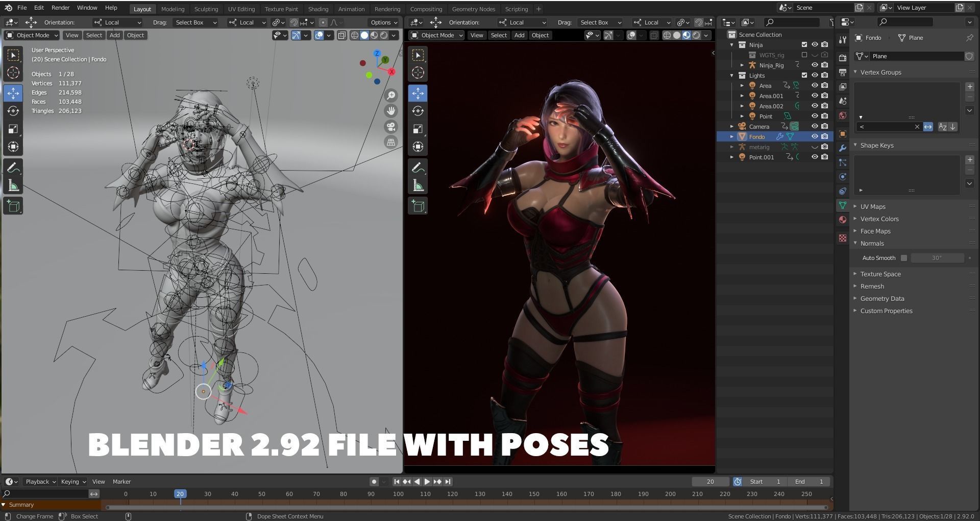Switch the left viewport to rendered shading
The width and height of the screenshot is (980, 521).
(384, 35)
